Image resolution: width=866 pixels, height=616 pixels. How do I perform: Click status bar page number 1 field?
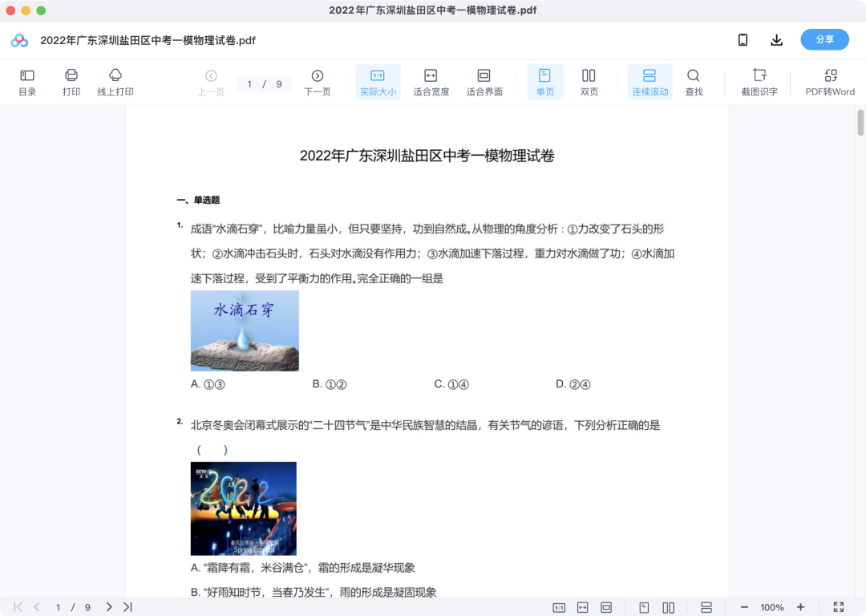(58, 608)
